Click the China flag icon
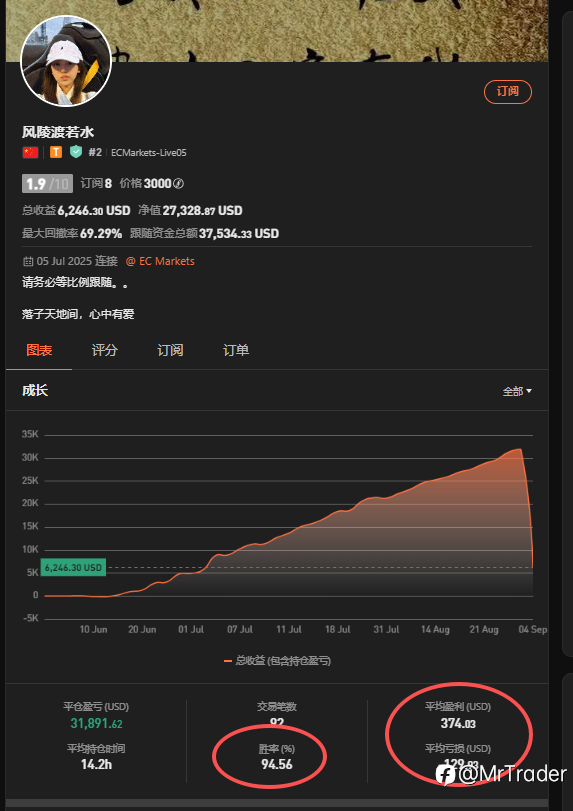573x811 pixels. coord(31,152)
